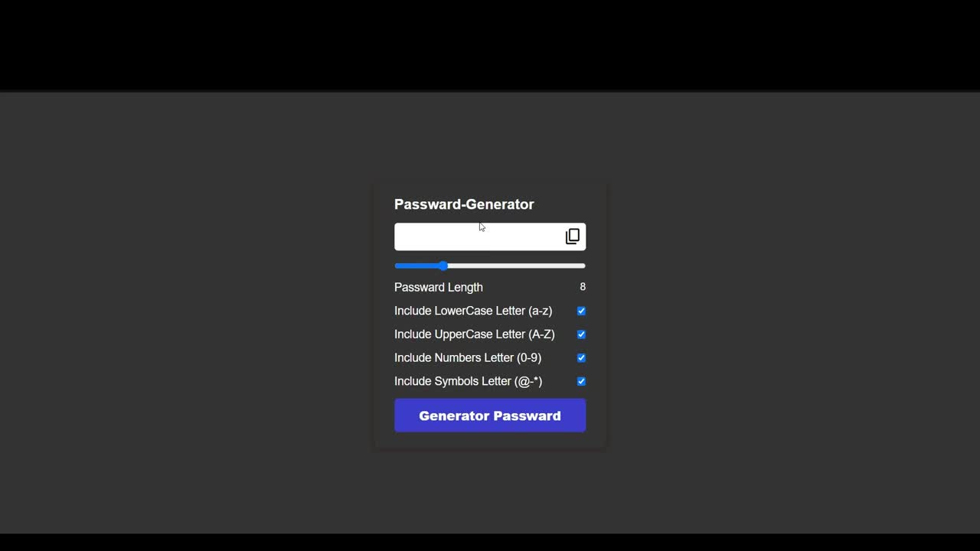980x551 pixels.
Task: Click the black bar at the page top
Action: (490, 45)
